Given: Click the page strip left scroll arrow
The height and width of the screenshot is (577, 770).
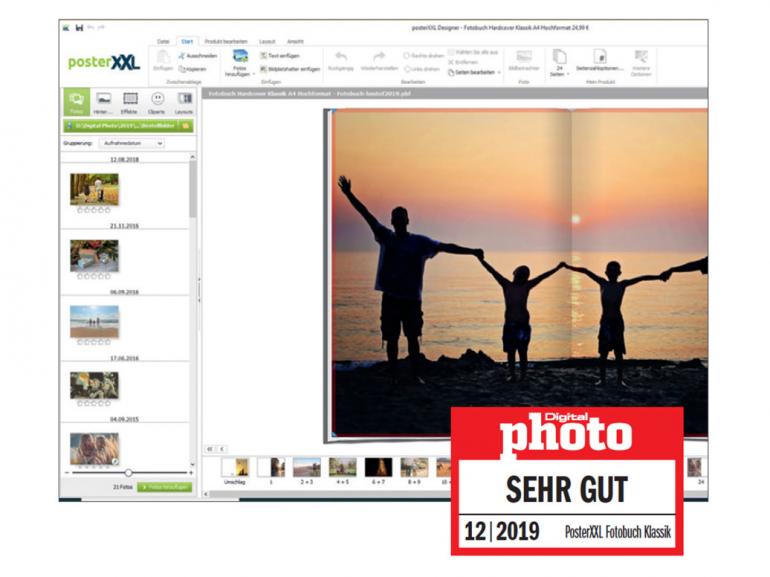Looking at the screenshot, I should coord(206,494).
